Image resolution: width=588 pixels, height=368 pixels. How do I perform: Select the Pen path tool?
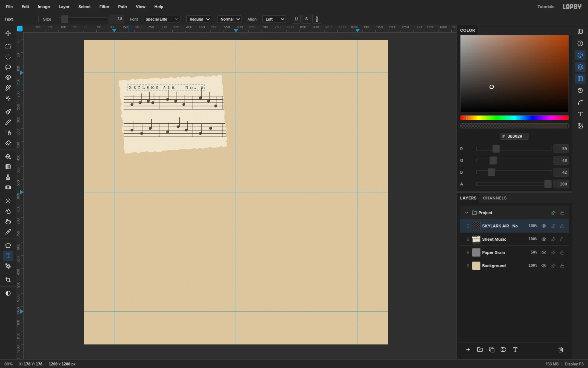(8, 266)
